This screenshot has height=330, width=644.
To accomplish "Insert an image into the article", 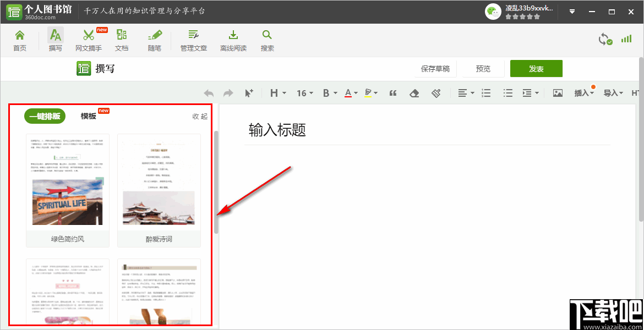I will point(557,92).
